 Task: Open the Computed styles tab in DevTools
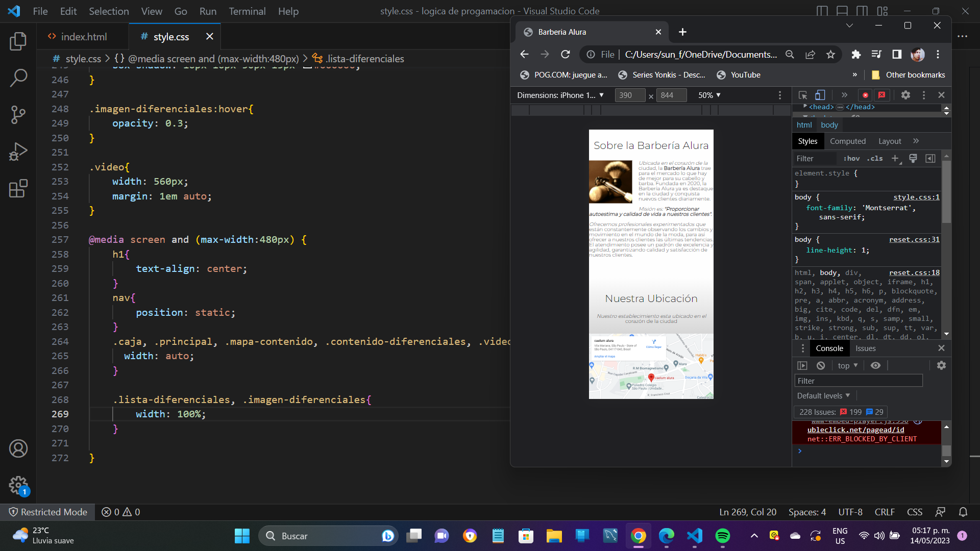(847, 141)
